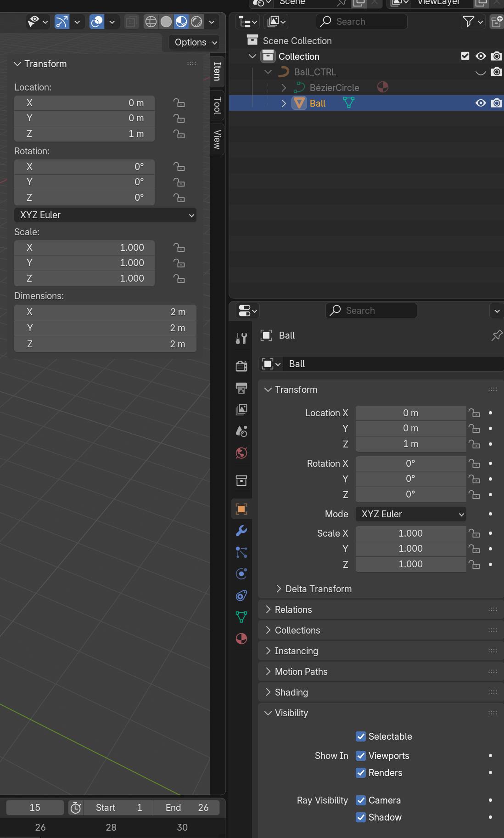The image size is (504, 838).
Task: Toggle use preview range clock icon
Action: pyautogui.click(x=76, y=807)
